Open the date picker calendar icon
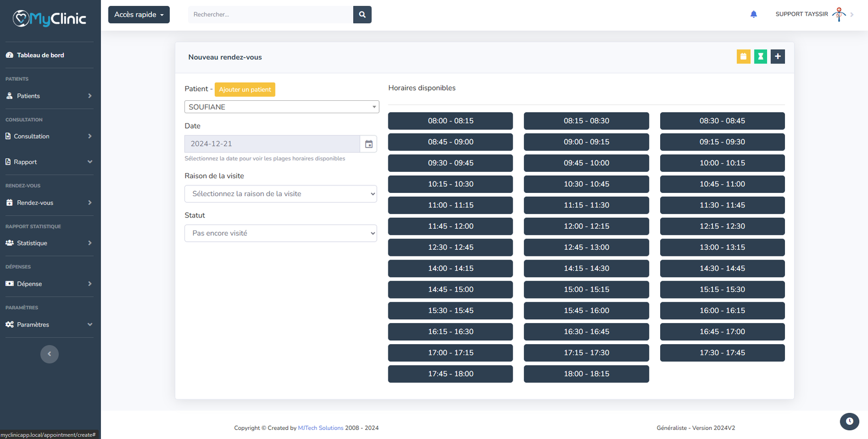Image resolution: width=868 pixels, height=439 pixels. coord(368,144)
